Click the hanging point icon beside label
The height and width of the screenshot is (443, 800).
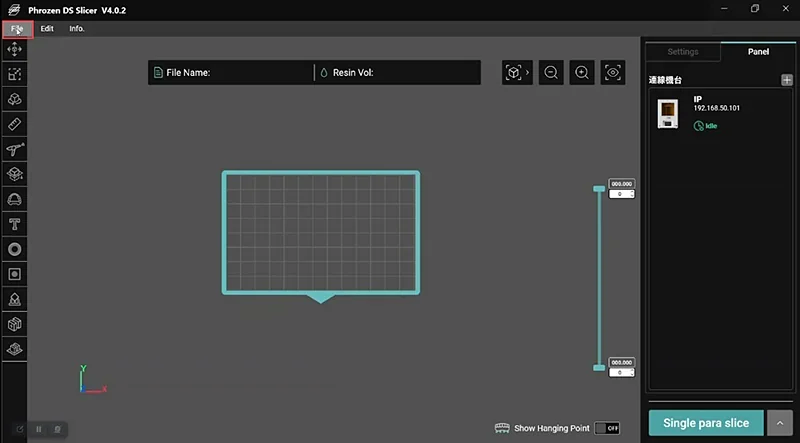(502, 428)
